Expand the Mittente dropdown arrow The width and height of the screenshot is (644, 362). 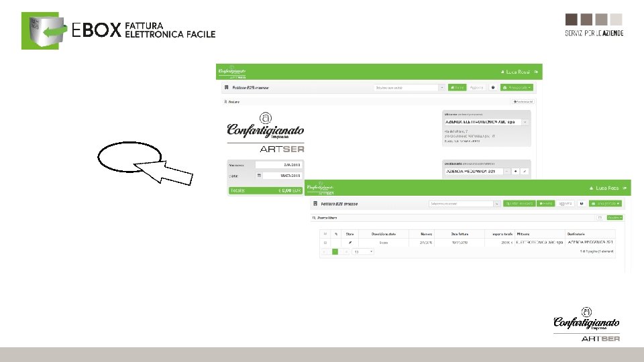pos(525,122)
